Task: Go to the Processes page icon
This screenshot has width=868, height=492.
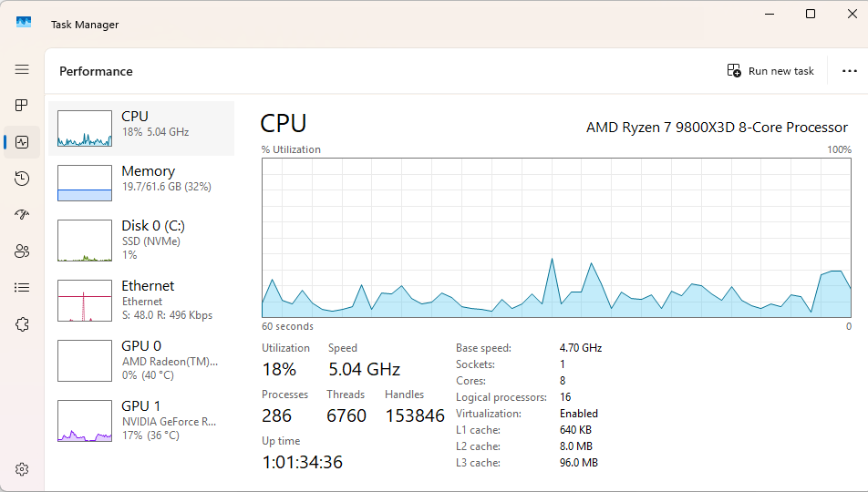Action: tap(22, 106)
